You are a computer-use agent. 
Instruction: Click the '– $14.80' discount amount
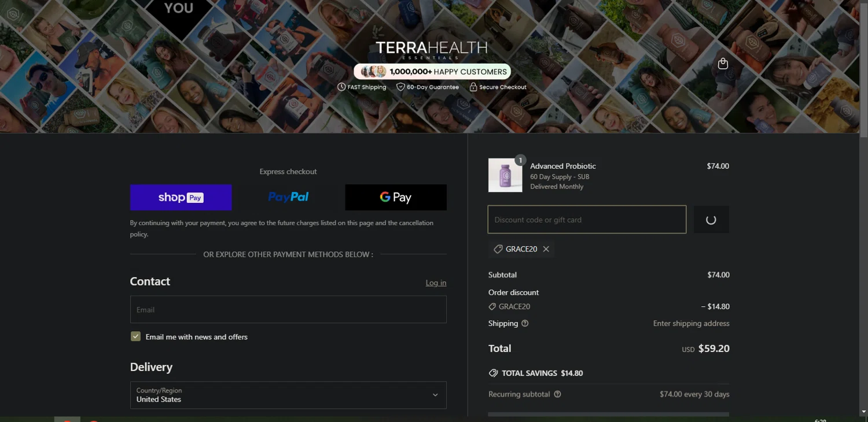[x=715, y=307]
